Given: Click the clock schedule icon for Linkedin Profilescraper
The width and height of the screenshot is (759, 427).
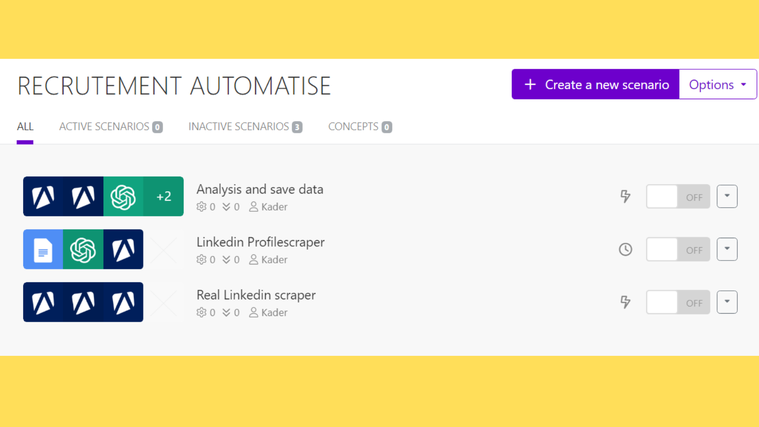Looking at the screenshot, I should 625,250.
